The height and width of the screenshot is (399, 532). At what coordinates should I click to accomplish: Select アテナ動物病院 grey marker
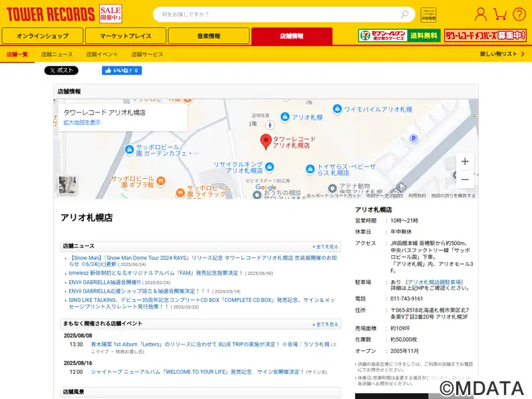332,188
